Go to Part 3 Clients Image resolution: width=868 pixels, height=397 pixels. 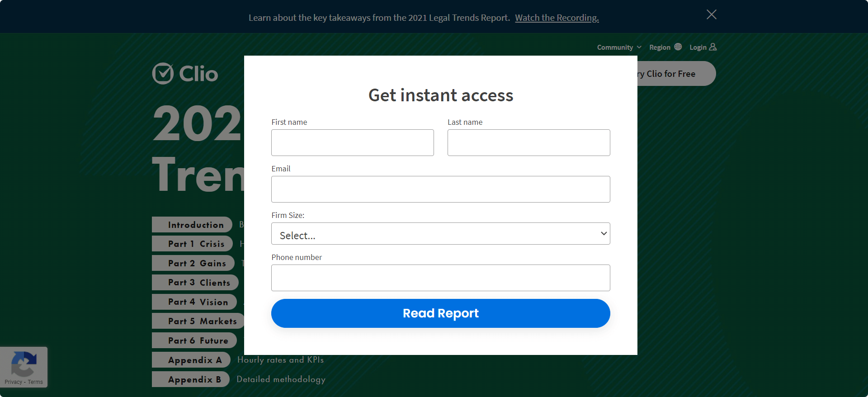pyautogui.click(x=195, y=283)
